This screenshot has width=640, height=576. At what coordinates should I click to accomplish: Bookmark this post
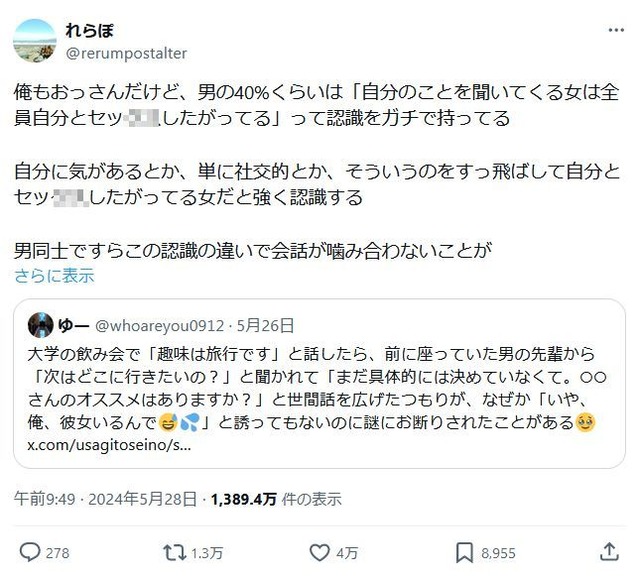[x=464, y=551]
